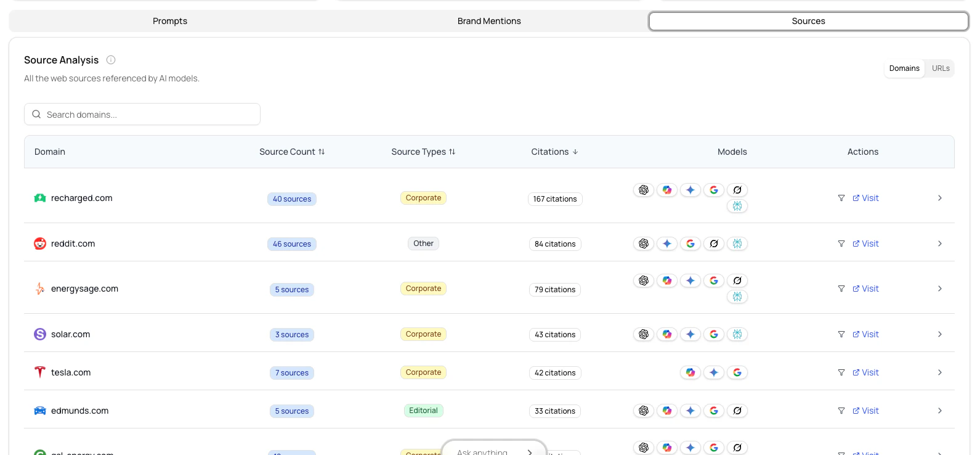Click the ChatGPT icon in edmunds.com row
This screenshot has width=980, height=455.
[644, 411]
